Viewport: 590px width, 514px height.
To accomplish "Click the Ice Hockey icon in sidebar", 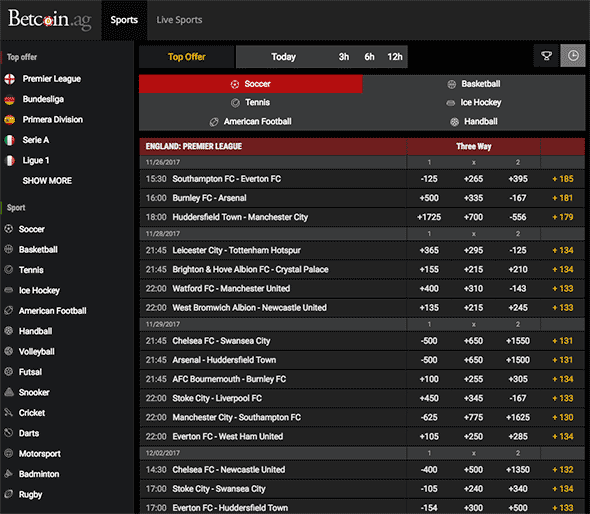I will pos(9,290).
